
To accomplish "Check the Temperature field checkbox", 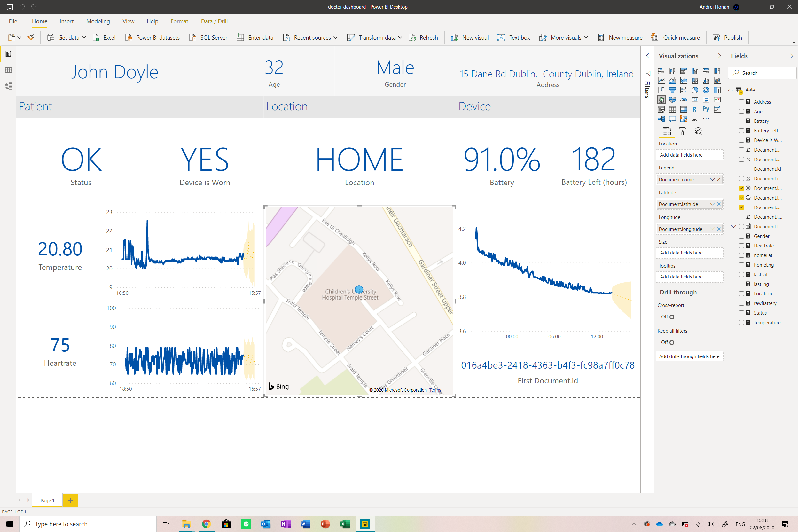I will coord(741,322).
